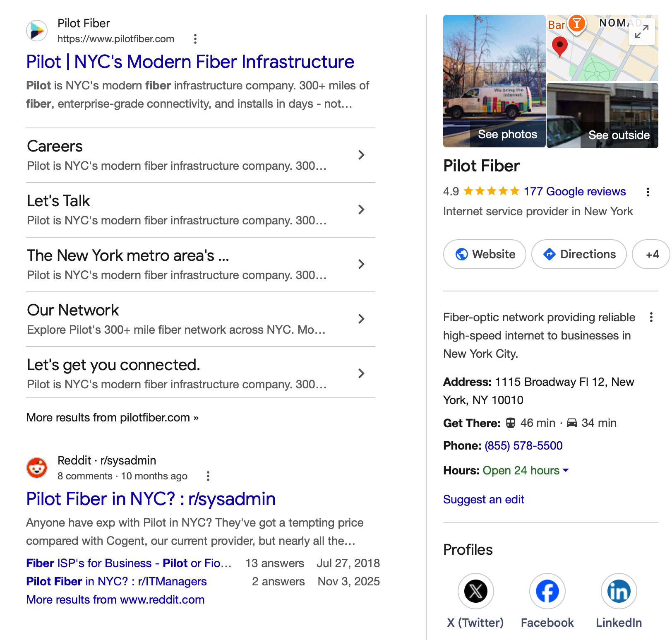Click the "8 comments · 10 months ago" text
This screenshot has height=640, width=672.
point(122,476)
